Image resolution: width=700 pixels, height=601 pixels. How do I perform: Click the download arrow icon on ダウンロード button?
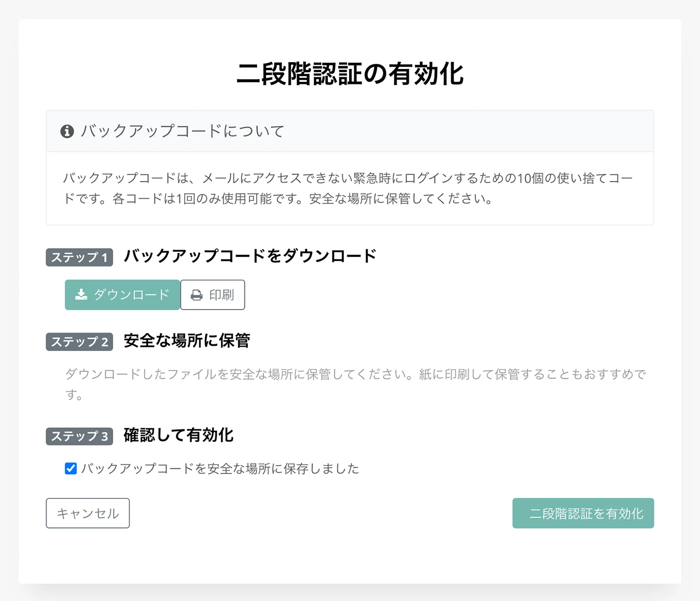point(80,294)
